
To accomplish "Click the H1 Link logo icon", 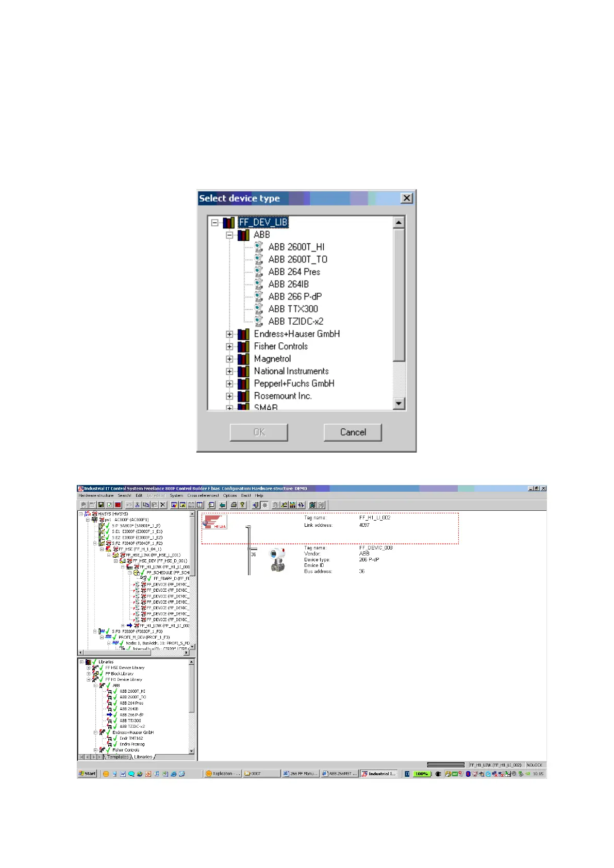I will pyautogui.click(x=214, y=522).
